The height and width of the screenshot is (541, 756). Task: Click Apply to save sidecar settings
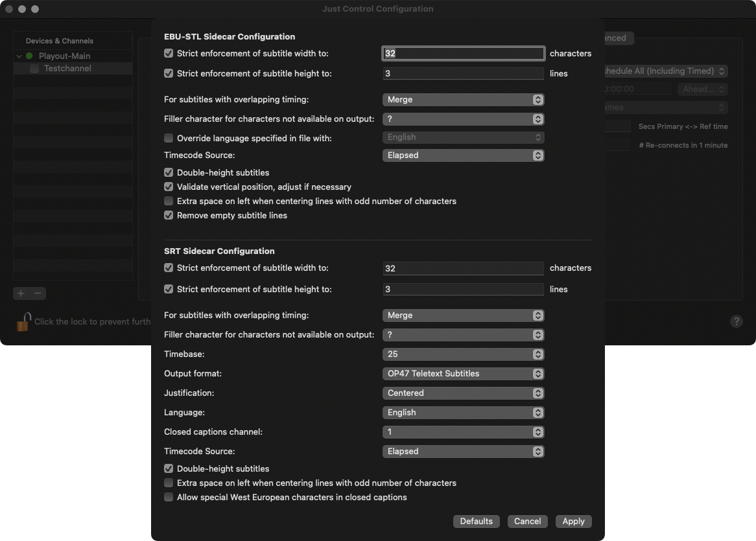(573, 522)
